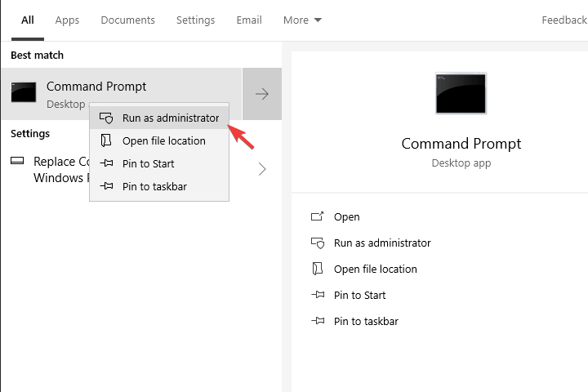
Task: Click Pin to taskbar in preview pane
Action: [x=366, y=322]
